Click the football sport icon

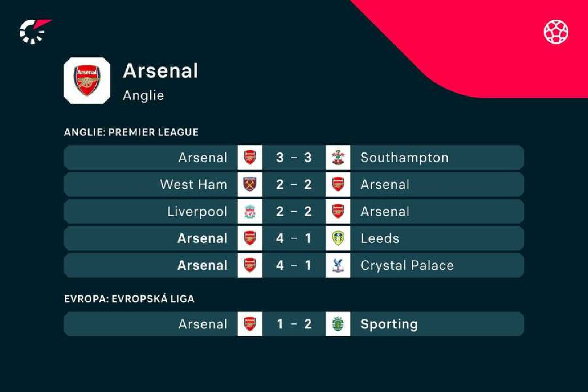click(556, 32)
